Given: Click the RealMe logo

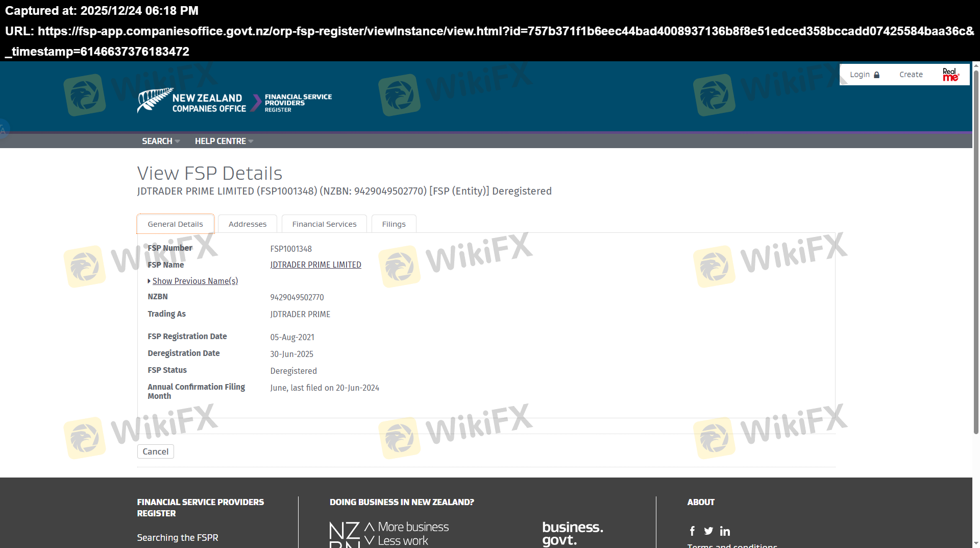Looking at the screenshot, I should tap(950, 75).
